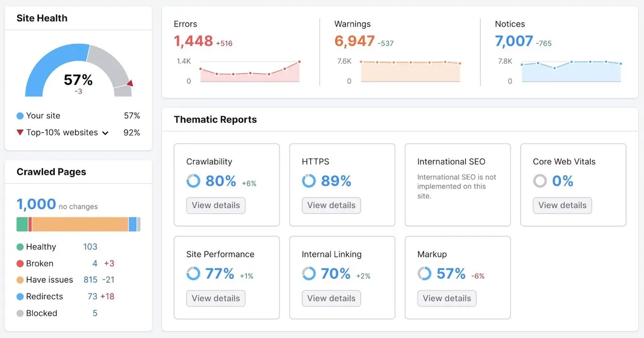The image size is (644, 338).
Task: Click the Markup donut chart icon
Action: click(425, 274)
